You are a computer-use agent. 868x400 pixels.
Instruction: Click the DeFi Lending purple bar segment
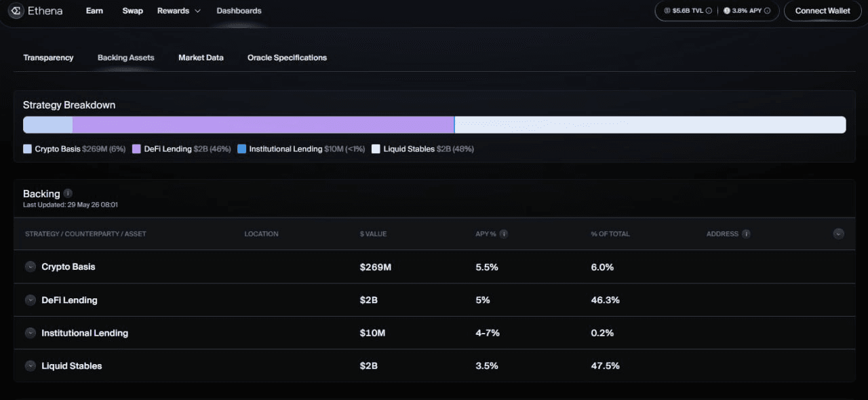(x=263, y=125)
